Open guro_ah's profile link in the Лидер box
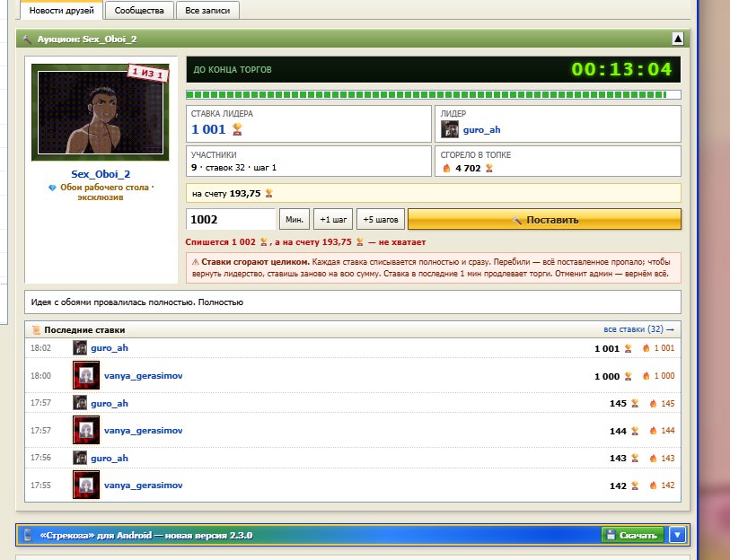The height and width of the screenshot is (560, 730). (x=482, y=130)
